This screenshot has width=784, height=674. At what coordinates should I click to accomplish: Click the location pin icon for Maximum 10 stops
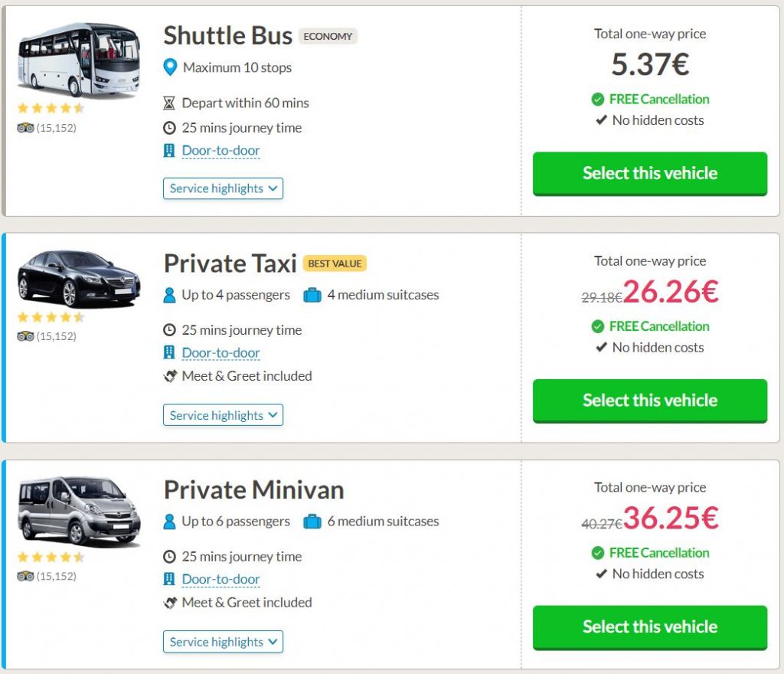(x=171, y=68)
